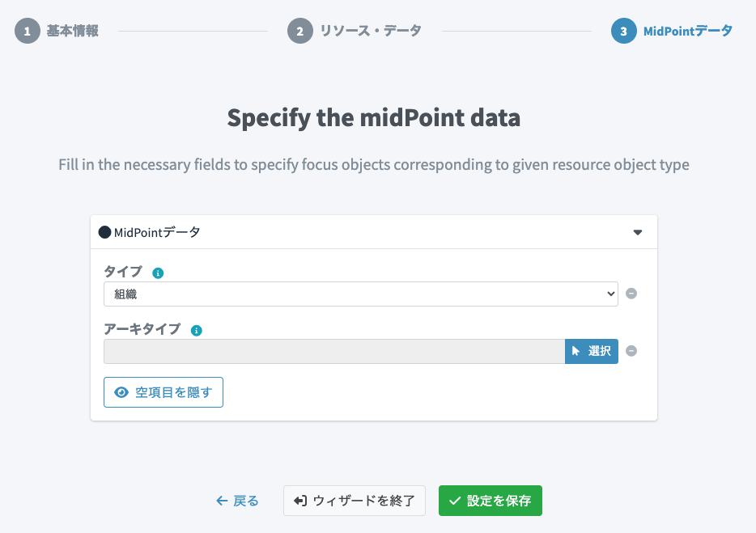756x533 pixels.
Task: Click the step 3 circle icon
Action: tap(623, 32)
